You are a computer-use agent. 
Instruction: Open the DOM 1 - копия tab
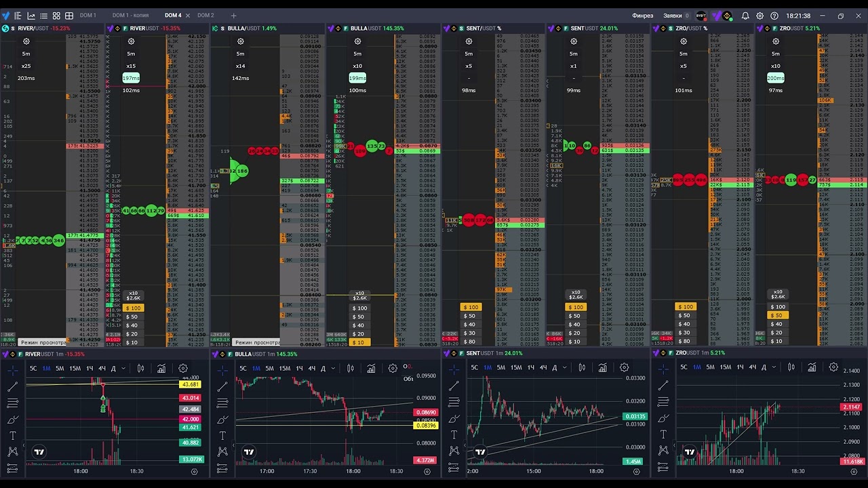(130, 16)
